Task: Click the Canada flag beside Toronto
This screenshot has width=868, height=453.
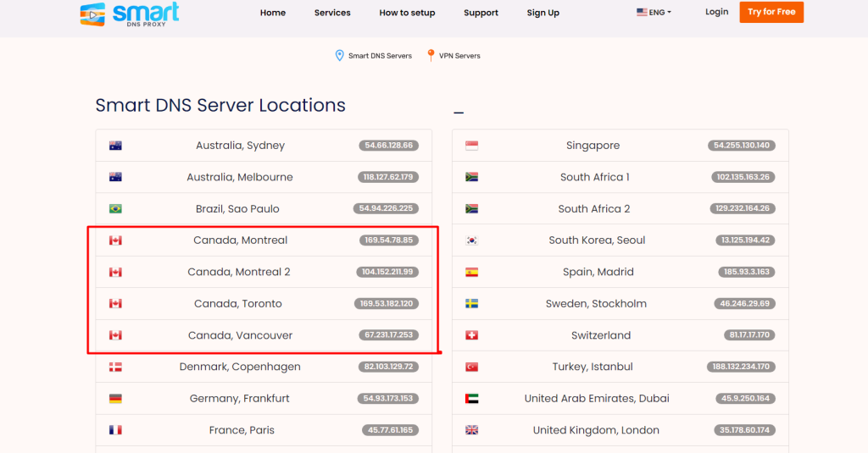Action: click(115, 304)
